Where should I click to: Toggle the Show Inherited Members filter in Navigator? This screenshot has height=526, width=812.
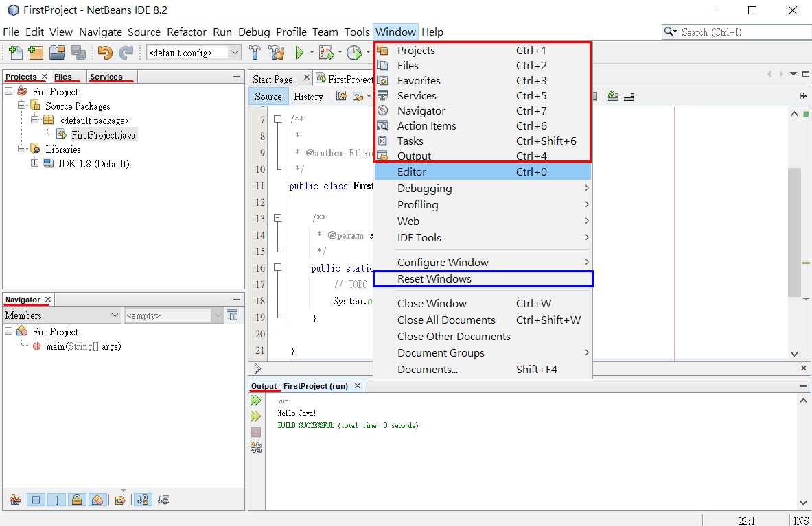coord(14,500)
